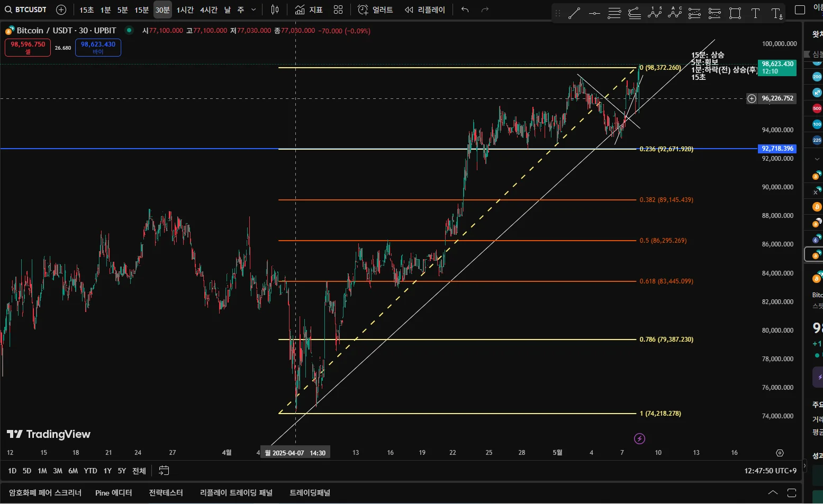
Task: Redo the last chart action
Action: point(485,10)
